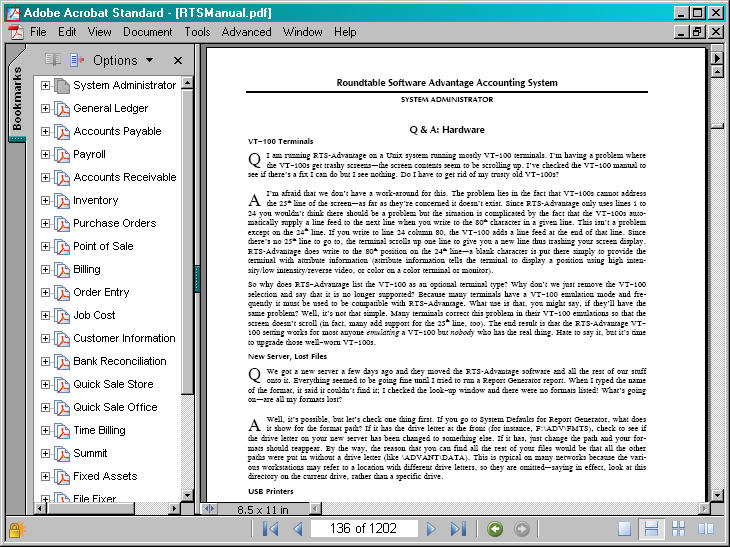Image resolution: width=730 pixels, height=547 pixels.
Task: Expand the General Ledger bookmark
Action: (45, 109)
